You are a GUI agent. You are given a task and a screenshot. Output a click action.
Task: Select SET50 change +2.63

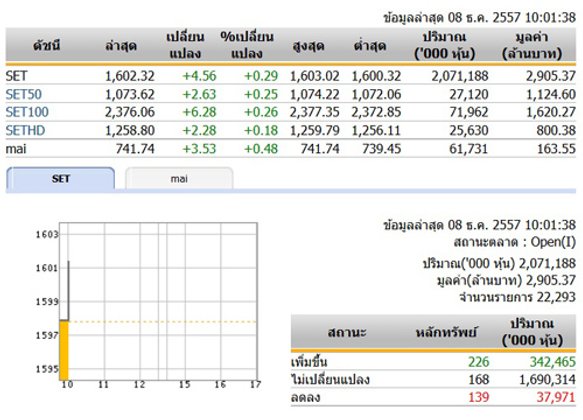click(199, 94)
